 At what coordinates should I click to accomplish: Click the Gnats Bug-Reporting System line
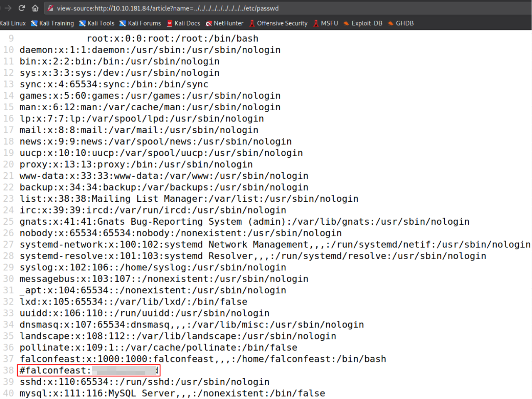pyautogui.click(x=245, y=222)
